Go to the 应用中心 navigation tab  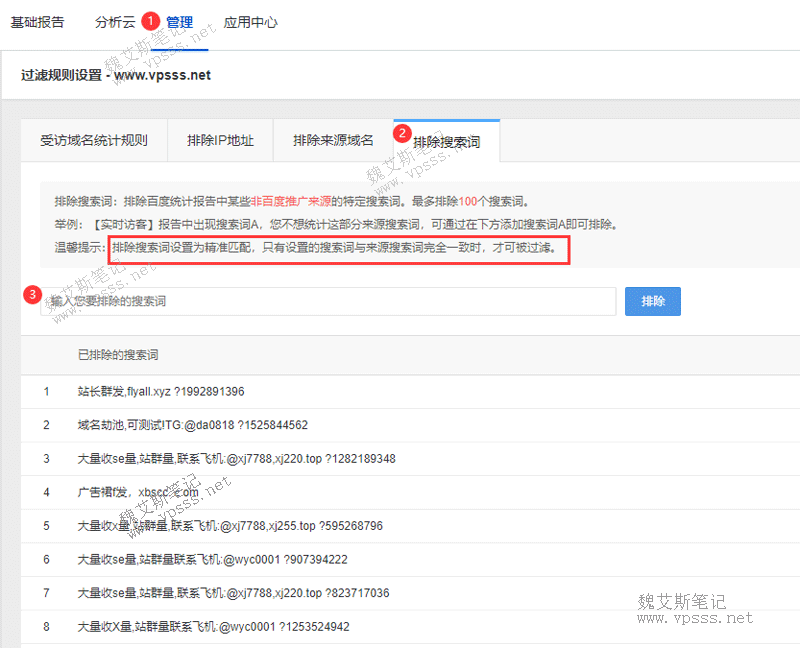(250, 22)
